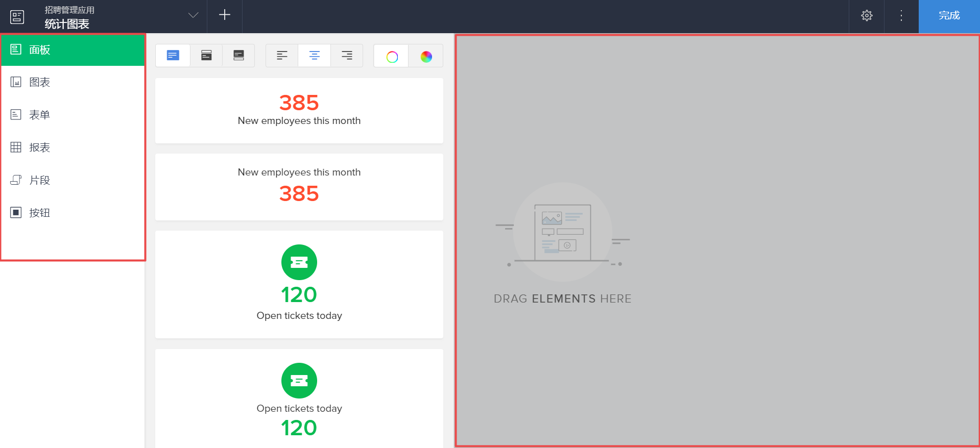Click the 统计图表 page title

(67, 24)
